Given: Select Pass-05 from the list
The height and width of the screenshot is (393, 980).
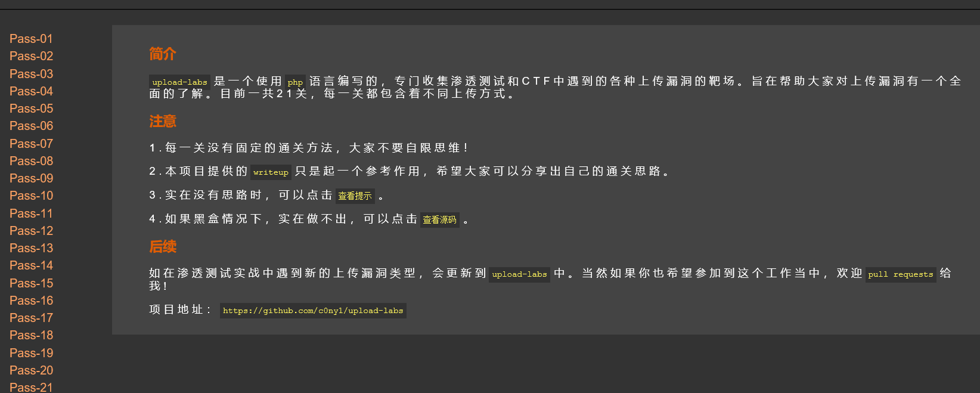Looking at the screenshot, I should click(x=31, y=109).
